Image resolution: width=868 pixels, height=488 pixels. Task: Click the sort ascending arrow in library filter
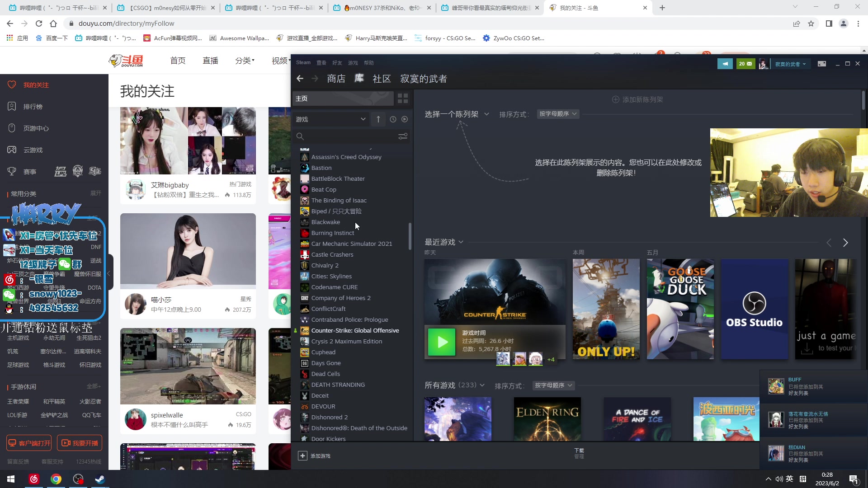coord(378,119)
